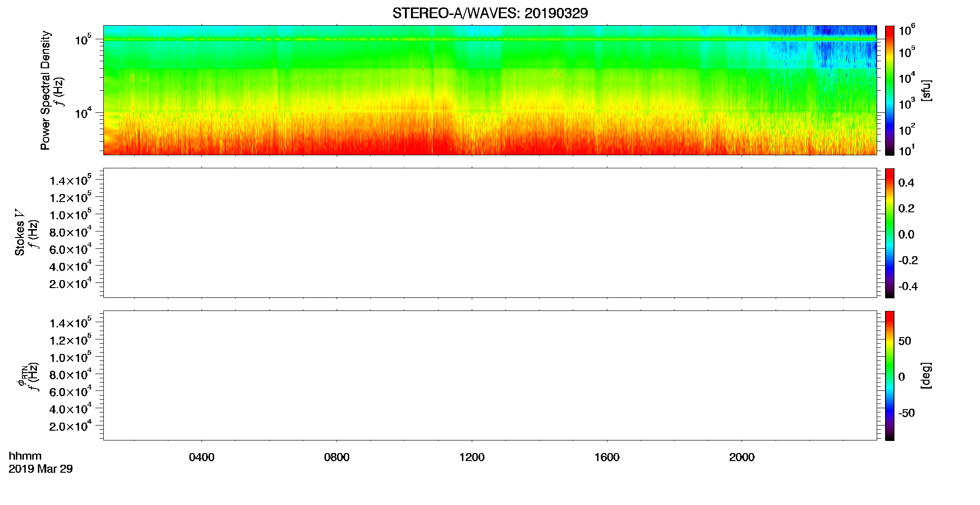980x505 pixels.
Task: Click the 0.4 label on Stokes colorbar
Action: pyautogui.click(x=906, y=183)
